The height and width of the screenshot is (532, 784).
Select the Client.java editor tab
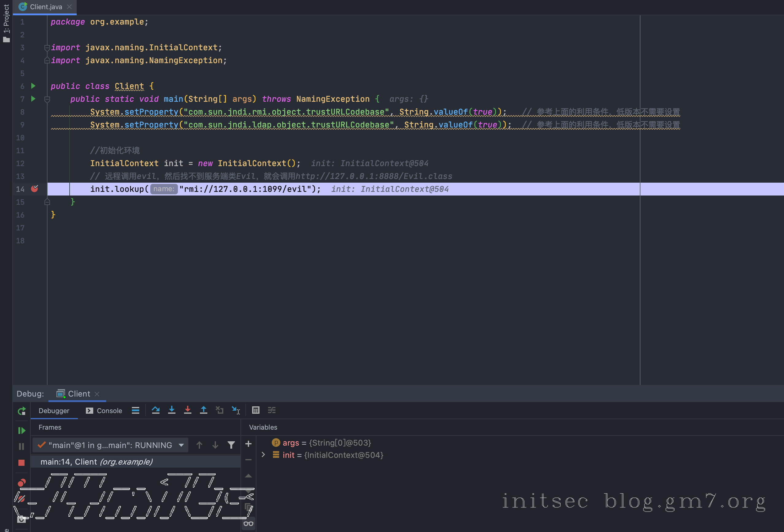tap(45, 7)
